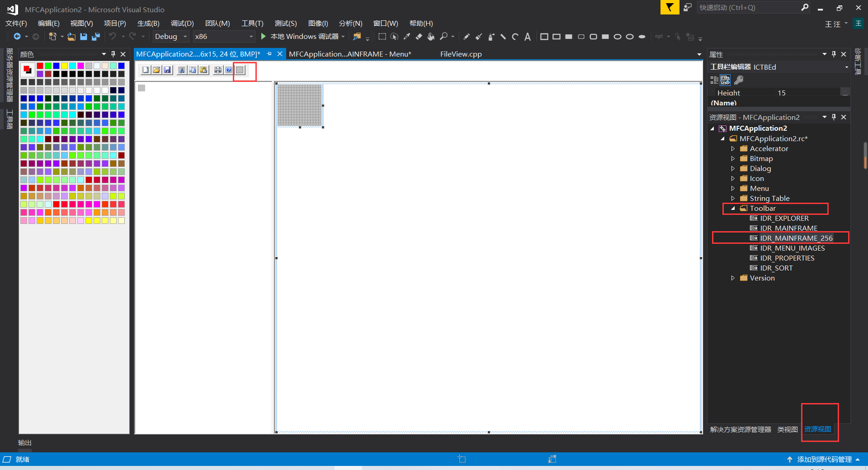
Task: Open the ICTBEd object combo box
Action: 779,67
